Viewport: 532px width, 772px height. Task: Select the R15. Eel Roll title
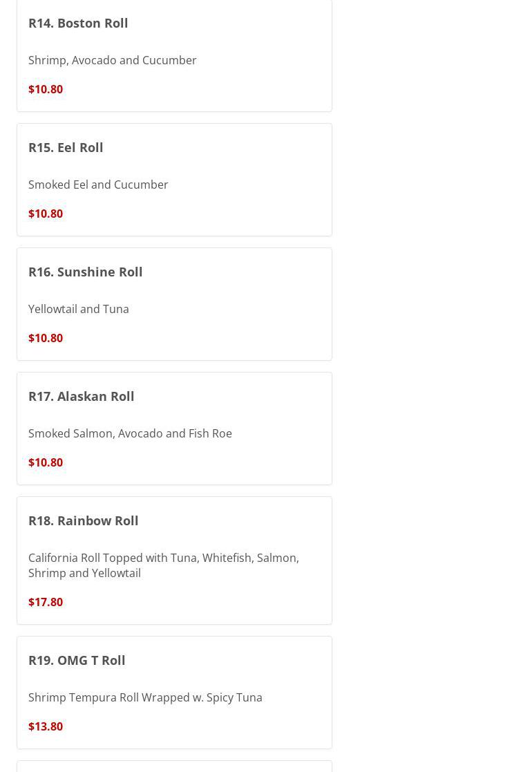pyautogui.click(x=66, y=147)
